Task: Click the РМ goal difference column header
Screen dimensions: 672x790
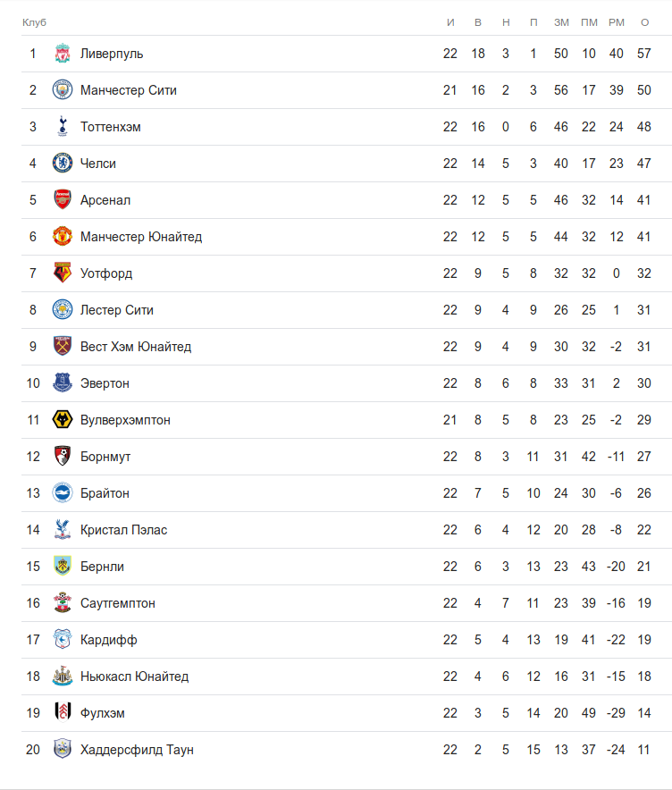Action: coord(617,22)
